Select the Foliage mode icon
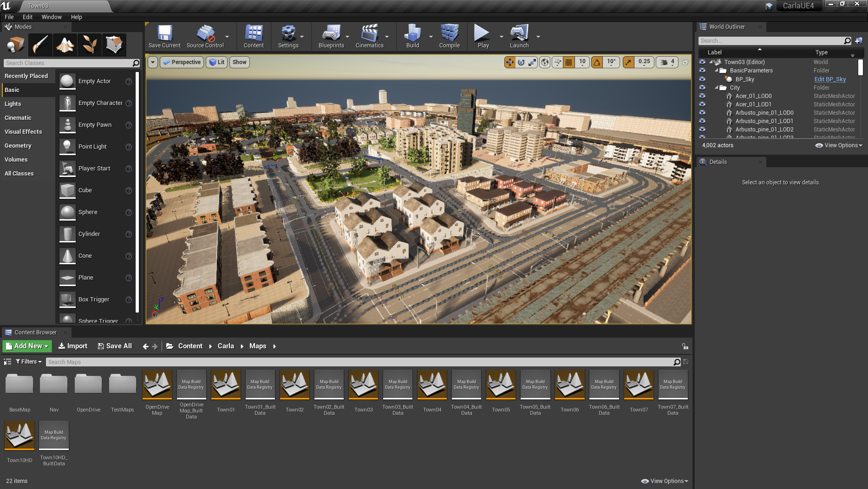The width and height of the screenshot is (868, 489). pyautogui.click(x=89, y=45)
